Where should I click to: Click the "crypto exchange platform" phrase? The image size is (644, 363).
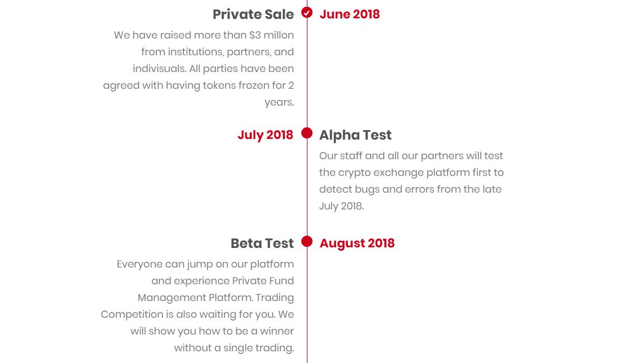pyautogui.click(x=401, y=173)
